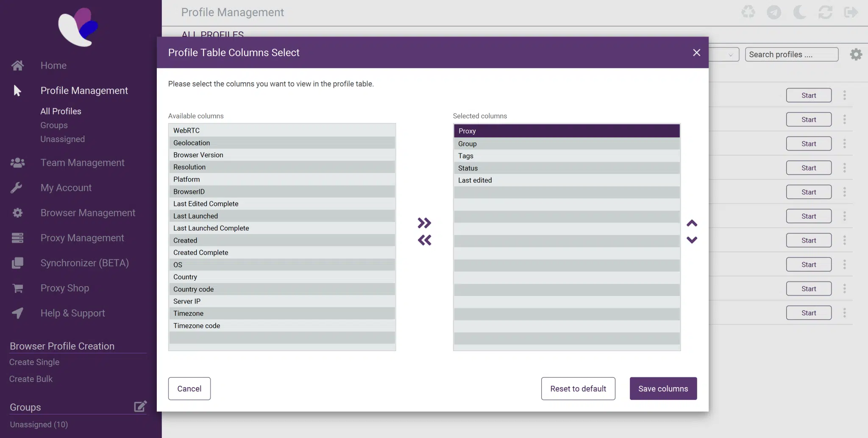Screen dimensions: 868x438
Task: Open Proxy Management in sidebar
Action: click(82, 238)
